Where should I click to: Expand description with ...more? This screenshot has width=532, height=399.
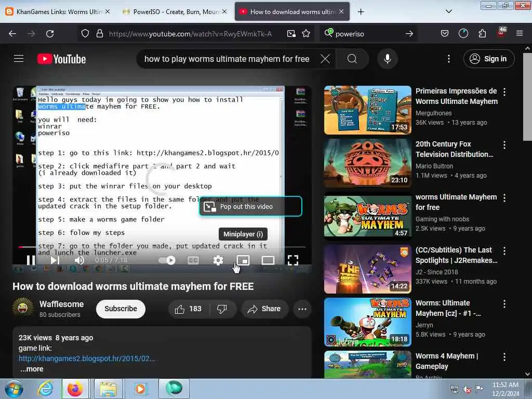point(32,369)
